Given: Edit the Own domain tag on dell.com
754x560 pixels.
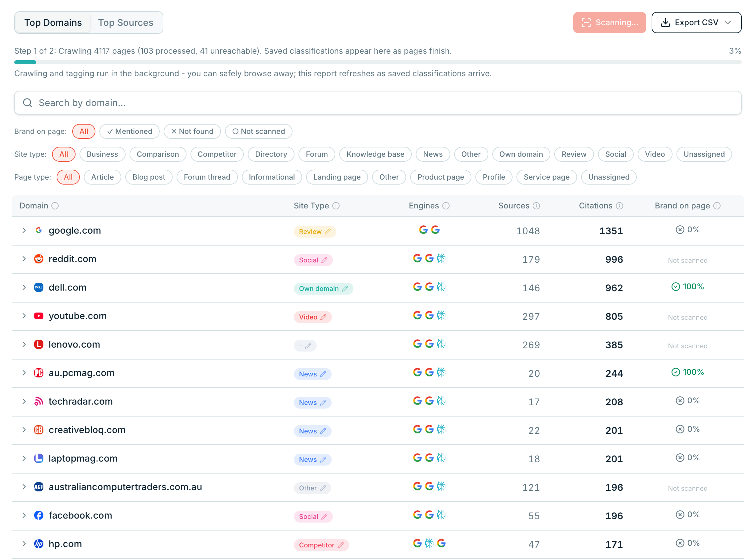Looking at the screenshot, I should coord(345,289).
